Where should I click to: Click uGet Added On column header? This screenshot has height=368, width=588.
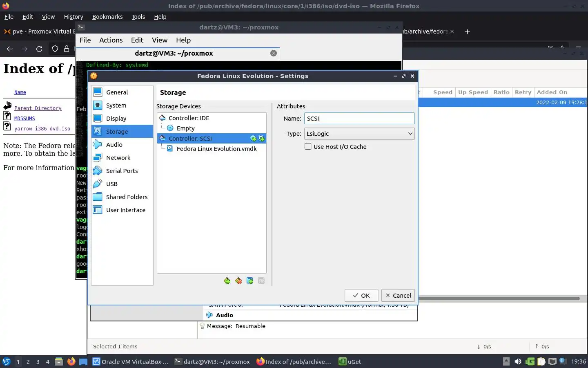click(x=560, y=92)
